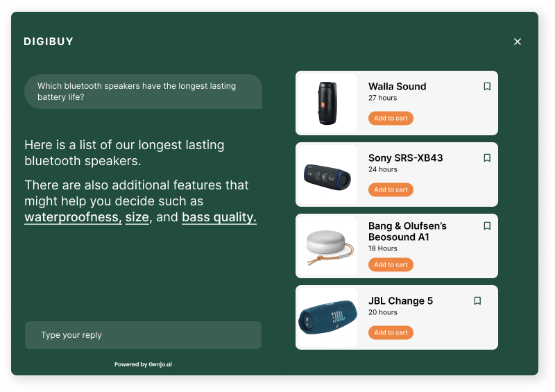This screenshot has height=392, width=555.
Task: Bookmark the Sony SRS-XB43 speaker
Action: click(x=487, y=158)
